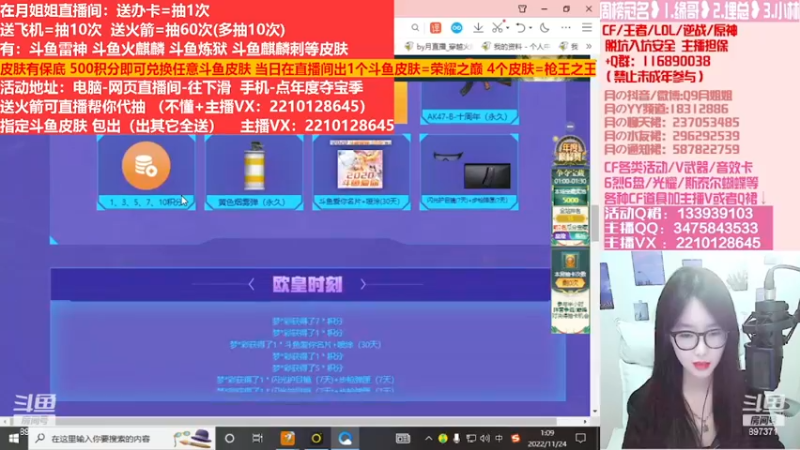Open Task View icon on taskbar
The image size is (800, 450).
(x=257, y=438)
